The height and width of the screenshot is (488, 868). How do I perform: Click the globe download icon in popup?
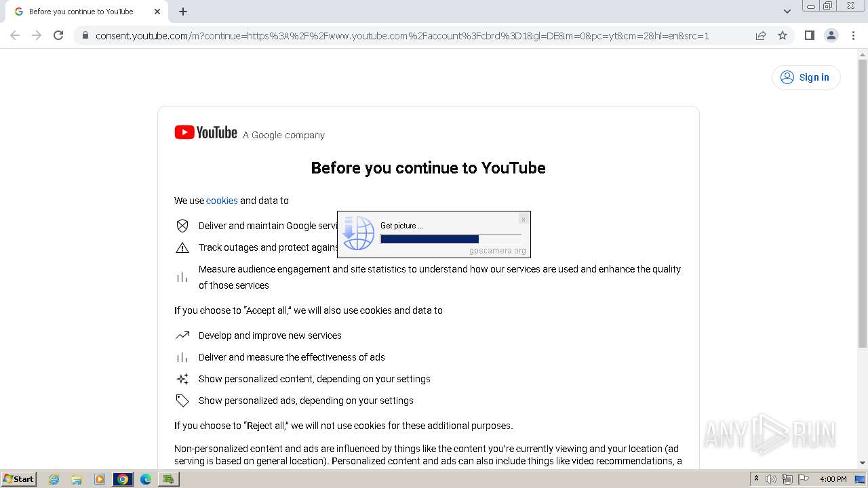click(358, 233)
